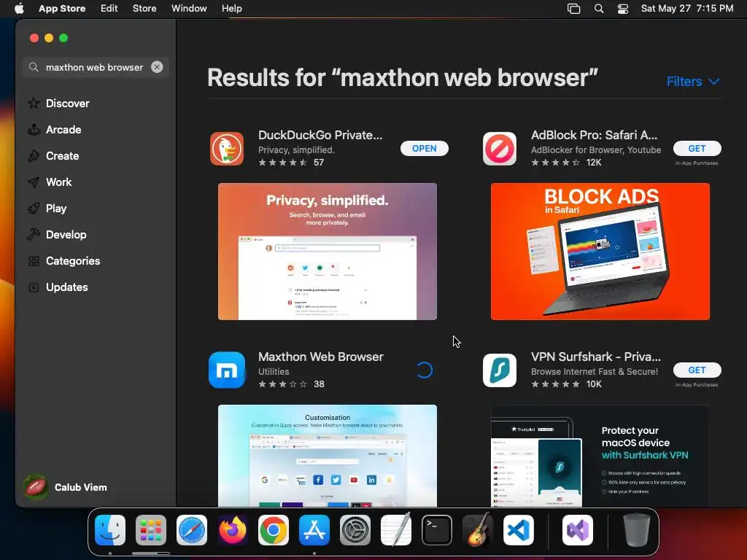Image resolution: width=747 pixels, height=560 pixels.
Task: Click the search field with maxthon query
Action: point(94,67)
